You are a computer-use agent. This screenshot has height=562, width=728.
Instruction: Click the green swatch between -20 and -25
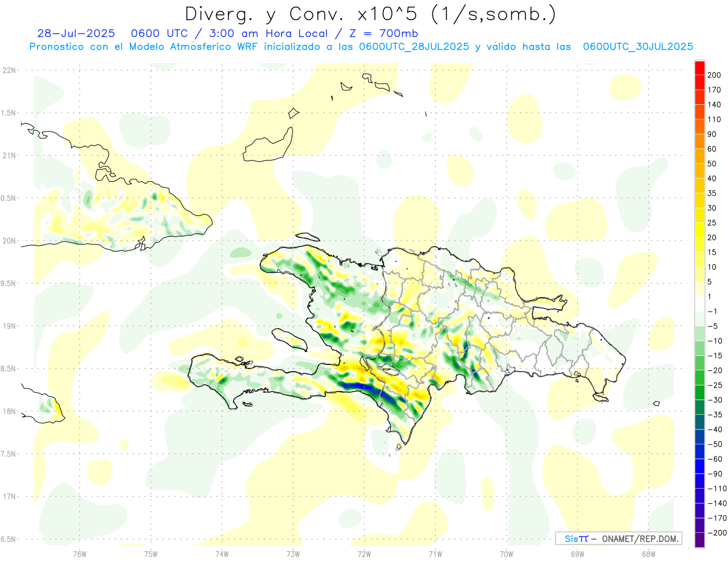pyautogui.click(x=700, y=377)
